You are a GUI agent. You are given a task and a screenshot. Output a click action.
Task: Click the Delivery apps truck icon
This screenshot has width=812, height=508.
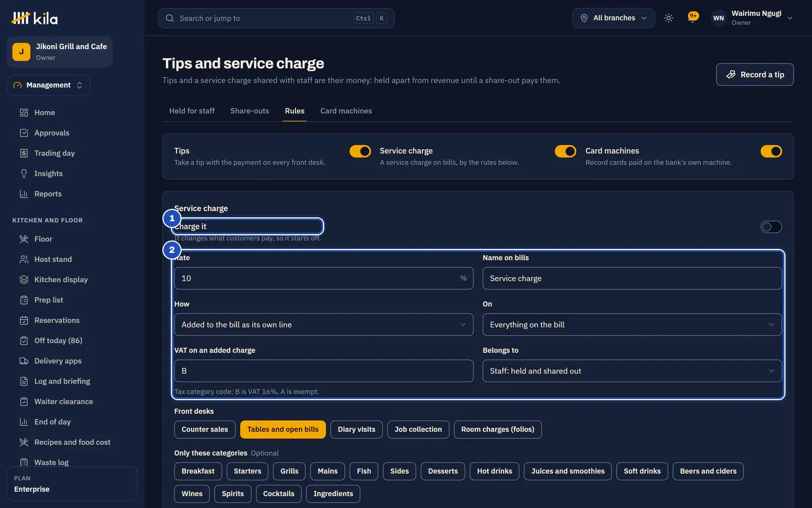click(24, 361)
